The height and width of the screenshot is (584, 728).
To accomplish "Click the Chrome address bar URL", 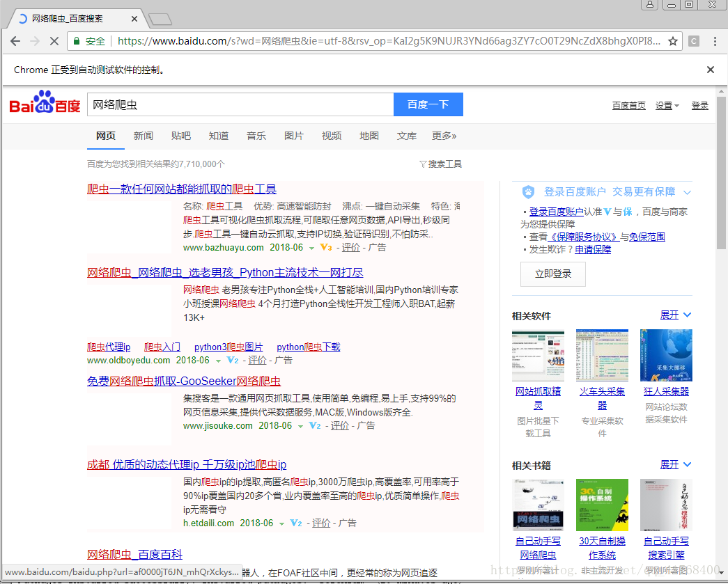I will [389, 41].
